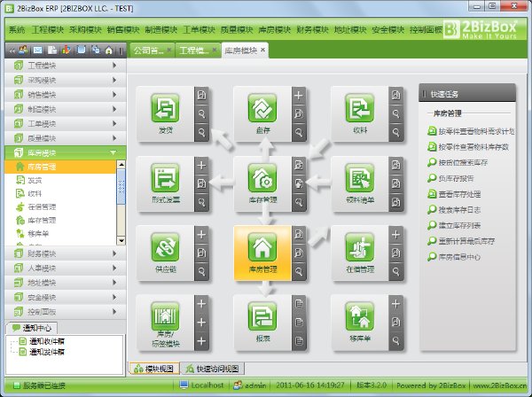The image size is (532, 397).
Task: Open the 按零件查看物料需求计划 quick task
Action: coord(471,131)
